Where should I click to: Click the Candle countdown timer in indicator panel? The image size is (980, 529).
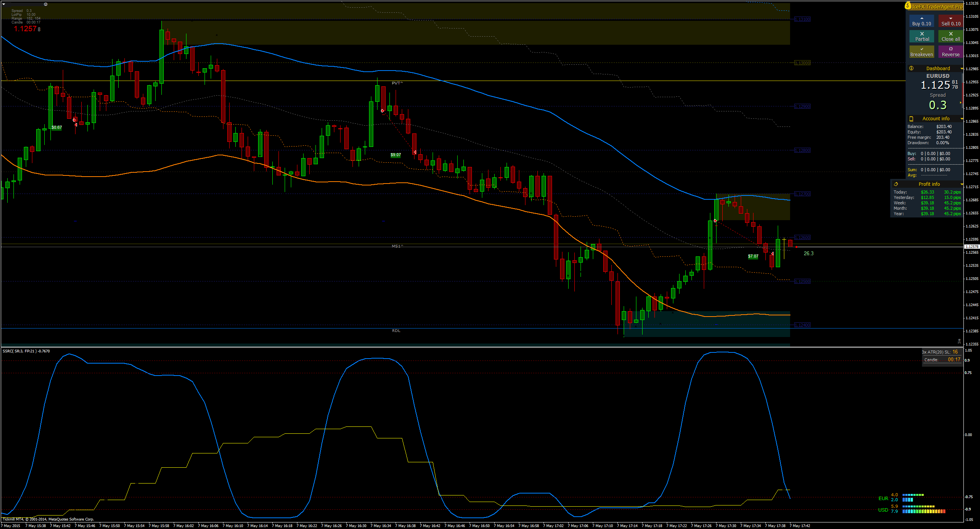(x=954, y=360)
